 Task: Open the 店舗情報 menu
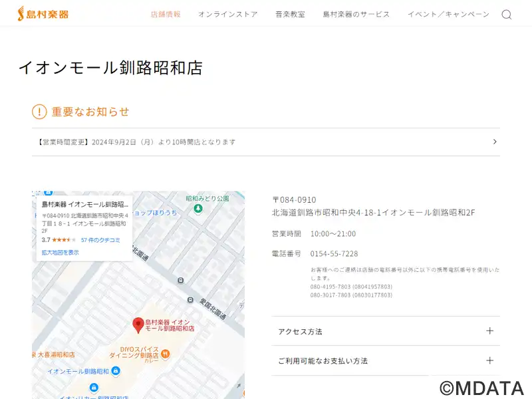coord(166,14)
